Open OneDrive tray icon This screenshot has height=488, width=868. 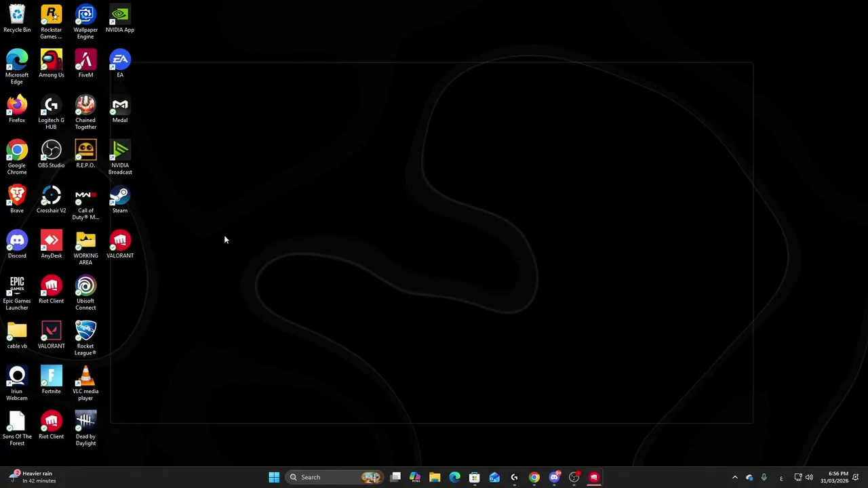[x=749, y=477]
